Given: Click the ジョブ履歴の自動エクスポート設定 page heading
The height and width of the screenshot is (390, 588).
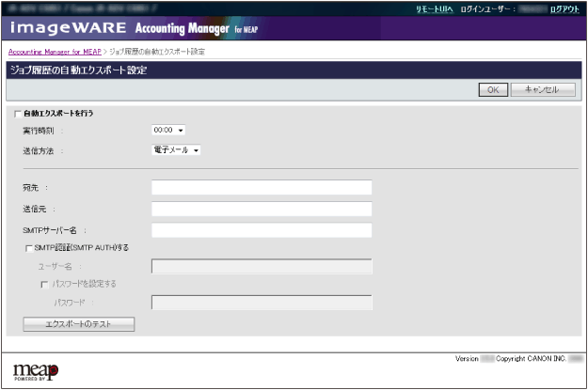Looking at the screenshot, I should click(78, 70).
